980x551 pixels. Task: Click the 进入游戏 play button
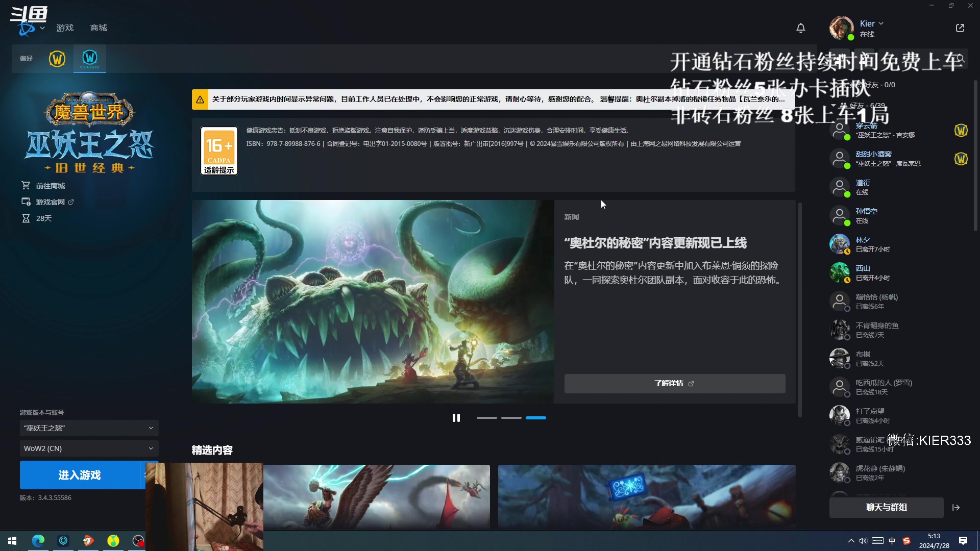pos(80,475)
